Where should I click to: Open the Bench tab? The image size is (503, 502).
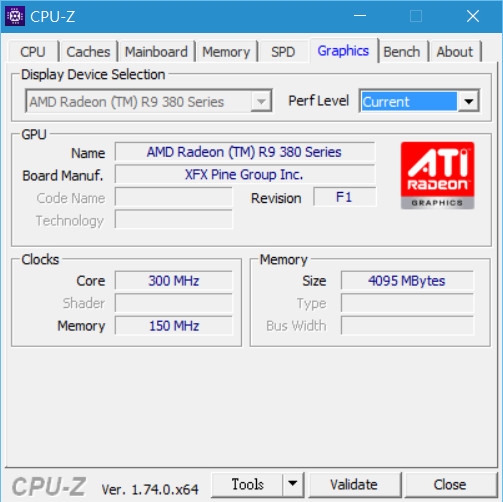pos(402,52)
